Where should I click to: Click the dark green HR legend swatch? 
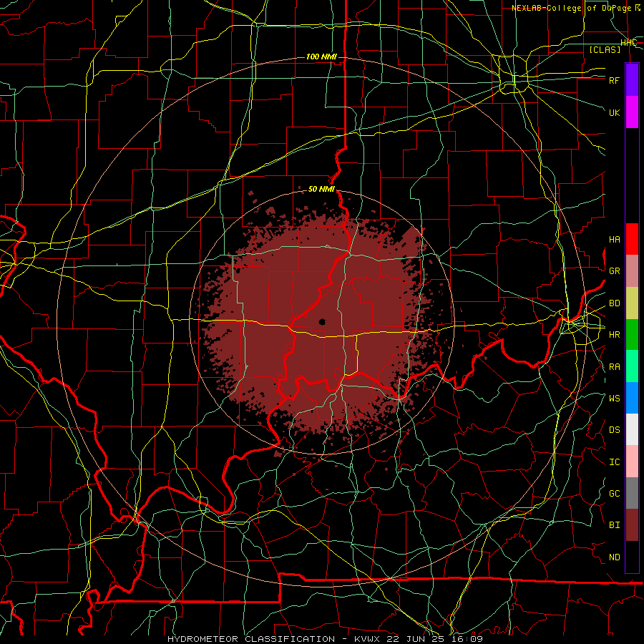click(x=632, y=334)
